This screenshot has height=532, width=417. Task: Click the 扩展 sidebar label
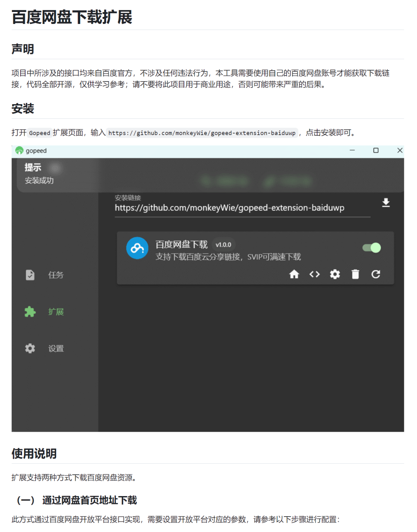click(56, 312)
